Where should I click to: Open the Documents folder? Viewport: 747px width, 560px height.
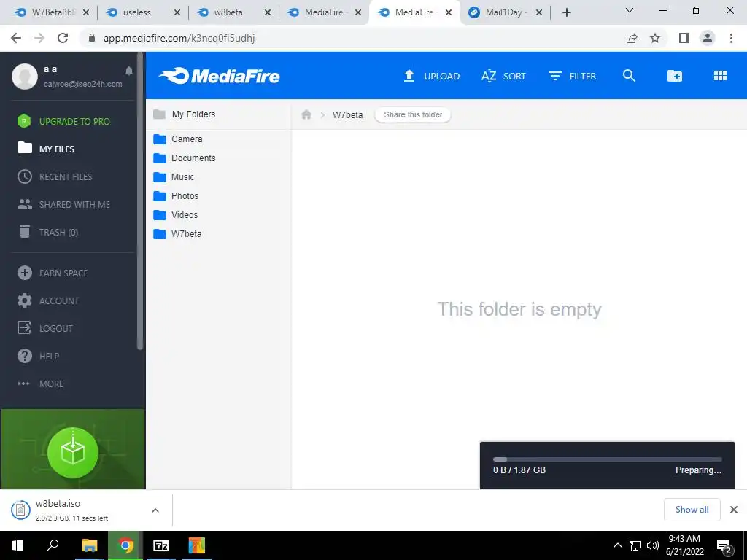(x=185, y=158)
